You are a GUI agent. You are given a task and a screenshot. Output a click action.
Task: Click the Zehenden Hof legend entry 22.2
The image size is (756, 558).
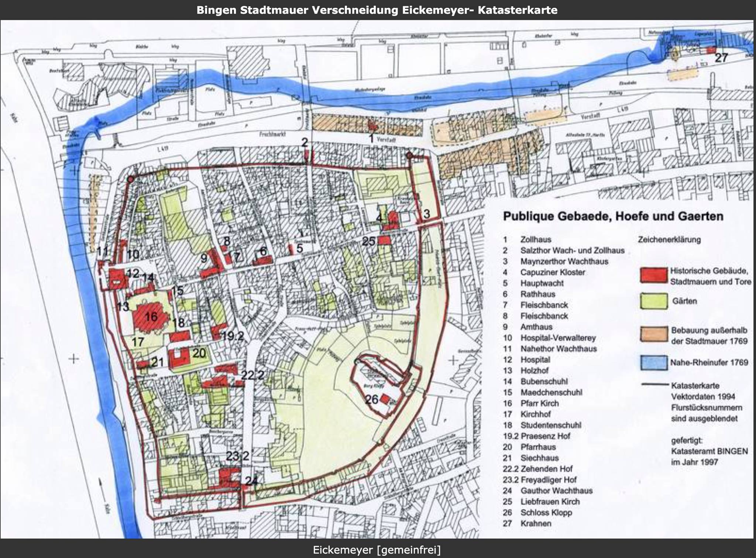click(537, 469)
